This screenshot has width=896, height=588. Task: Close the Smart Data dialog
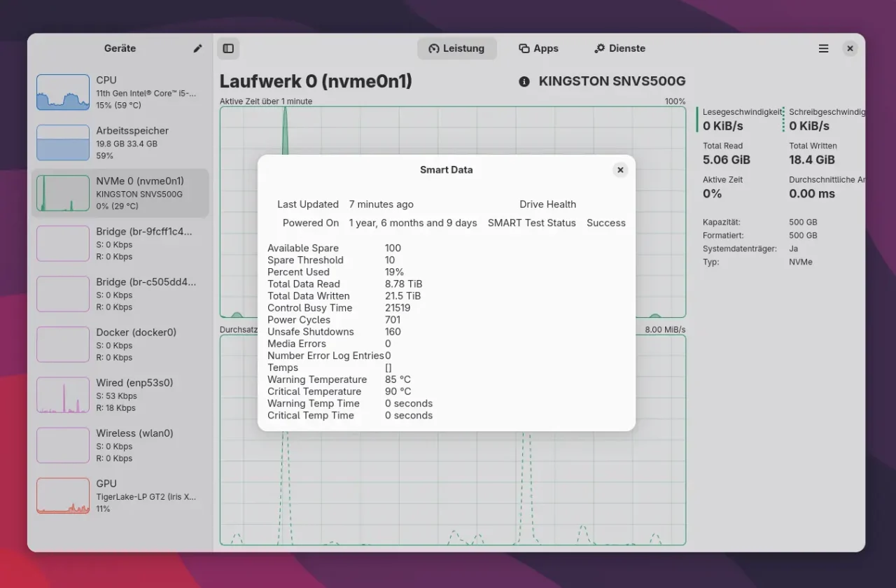[619, 170]
